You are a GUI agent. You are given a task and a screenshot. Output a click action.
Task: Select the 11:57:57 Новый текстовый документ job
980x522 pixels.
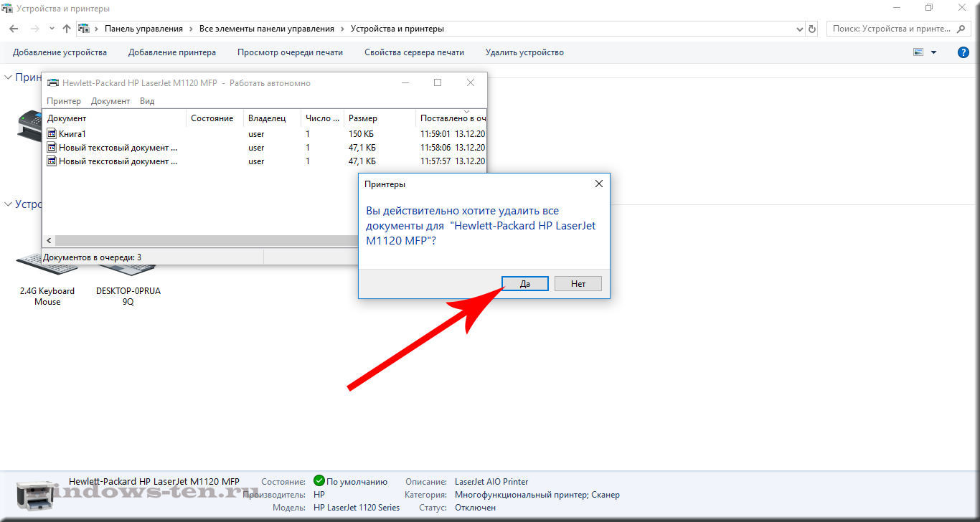265,161
